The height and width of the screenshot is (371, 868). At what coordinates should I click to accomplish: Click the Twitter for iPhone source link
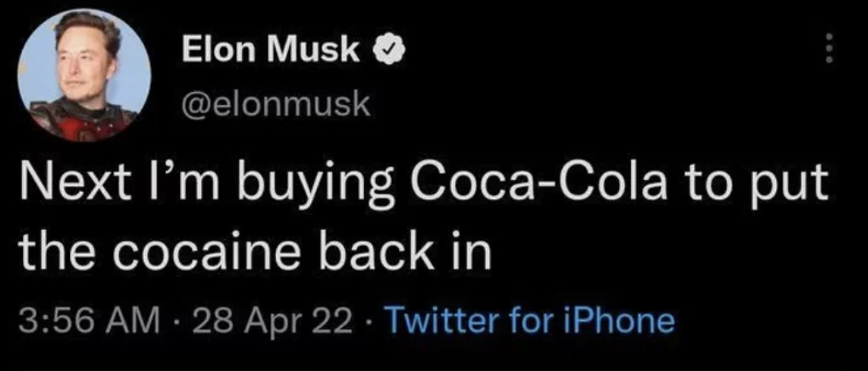530,321
